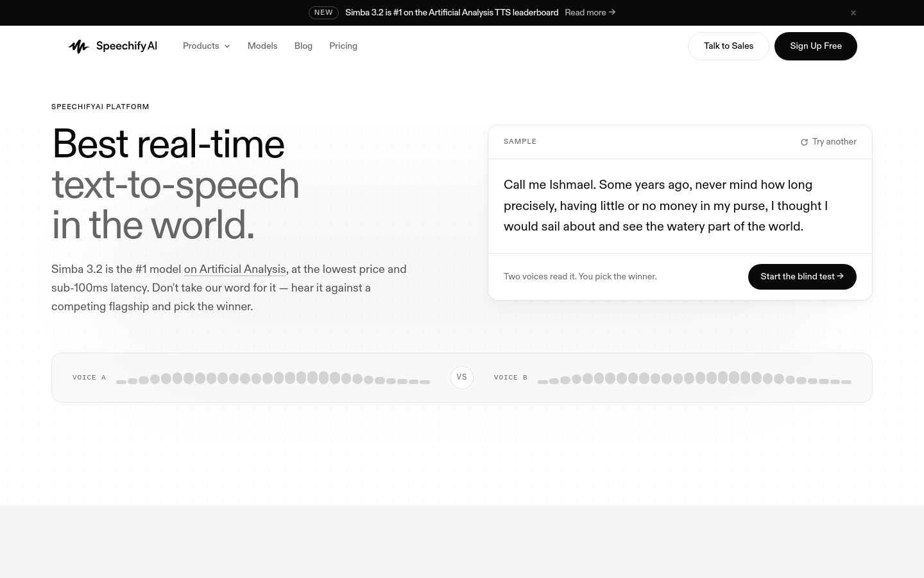This screenshot has width=924, height=578.
Task: Click the Talk to Sales button
Action: click(728, 46)
